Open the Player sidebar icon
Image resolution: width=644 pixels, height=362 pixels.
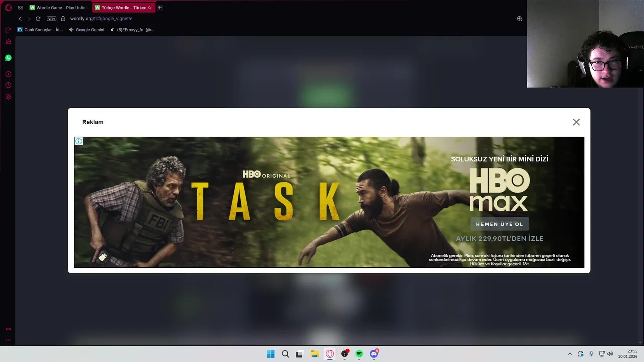(x=8, y=74)
